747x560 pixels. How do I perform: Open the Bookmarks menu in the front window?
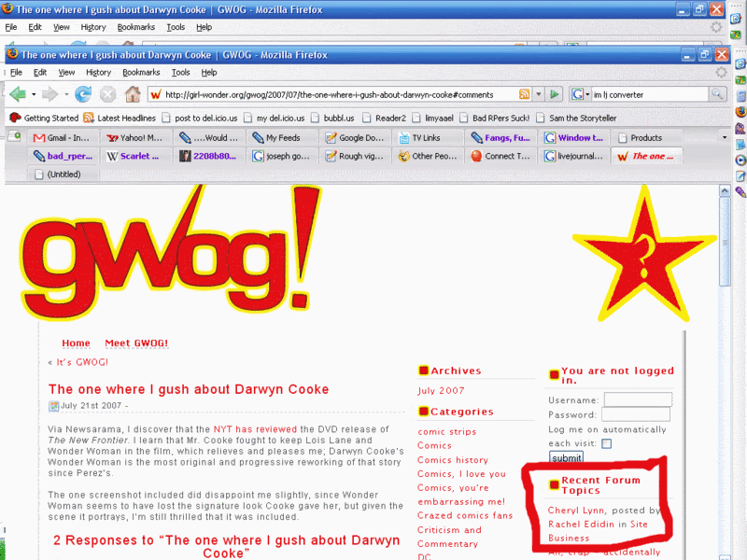[x=141, y=73]
